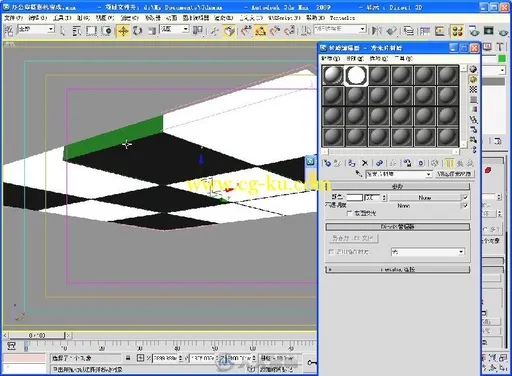Image resolution: width=512 pixels, height=376 pixels.
Task: Toggle Show End Result in Material Editor
Action: (x=449, y=163)
